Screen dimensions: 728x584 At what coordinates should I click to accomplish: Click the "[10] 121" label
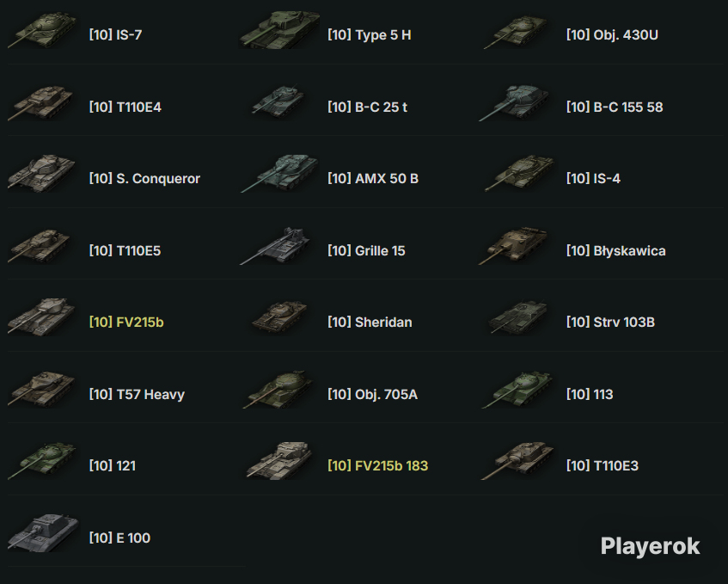(113, 465)
